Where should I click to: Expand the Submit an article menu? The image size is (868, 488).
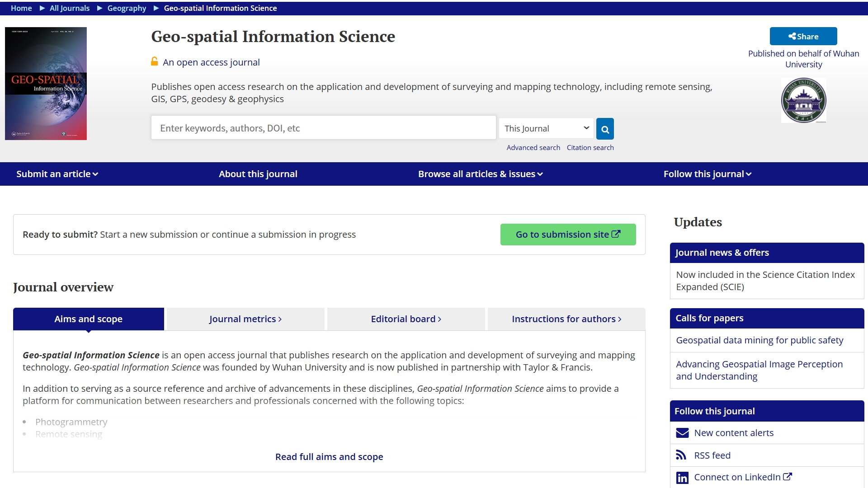click(x=57, y=174)
